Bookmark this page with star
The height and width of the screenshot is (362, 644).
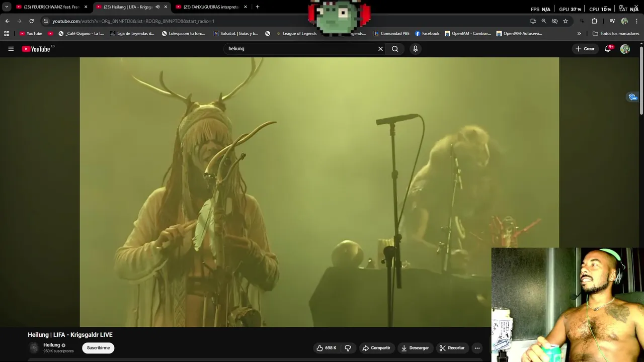click(566, 21)
